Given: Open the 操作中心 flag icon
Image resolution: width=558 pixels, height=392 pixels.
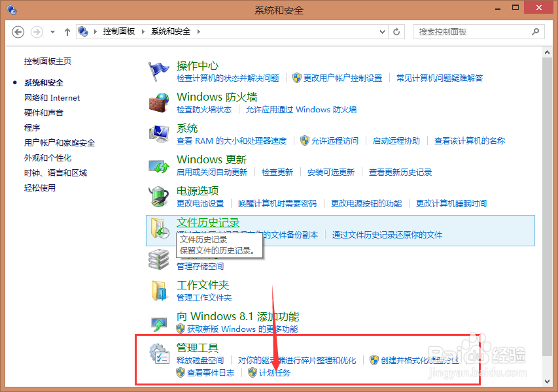Looking at the screenshot, I should coord(159,71).
